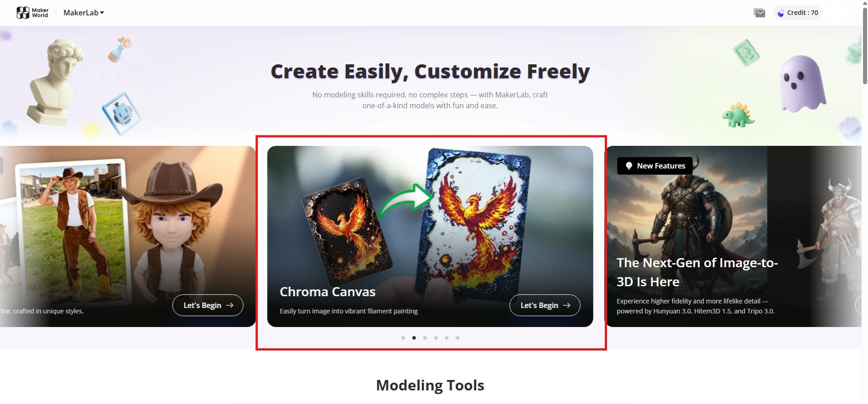Select the fourth carousel dot
868x404 pixels.
(x=436, y=338)
